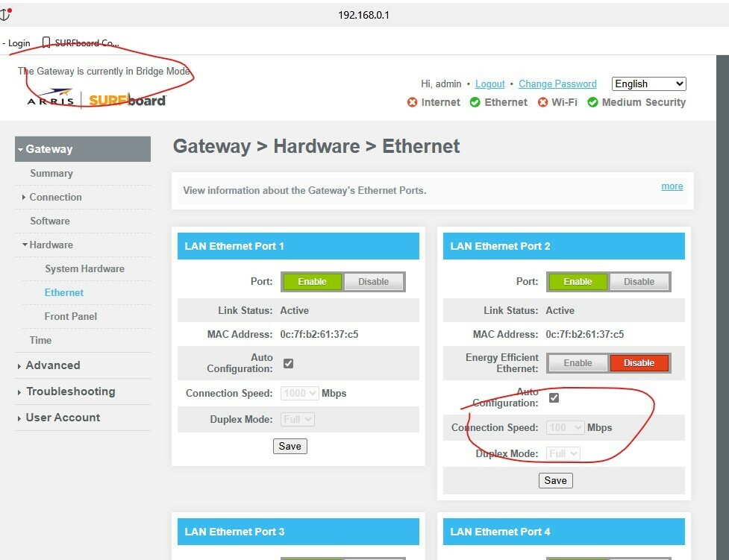
Task: Open the System Hardware page
Action: (x=84, y=268)
